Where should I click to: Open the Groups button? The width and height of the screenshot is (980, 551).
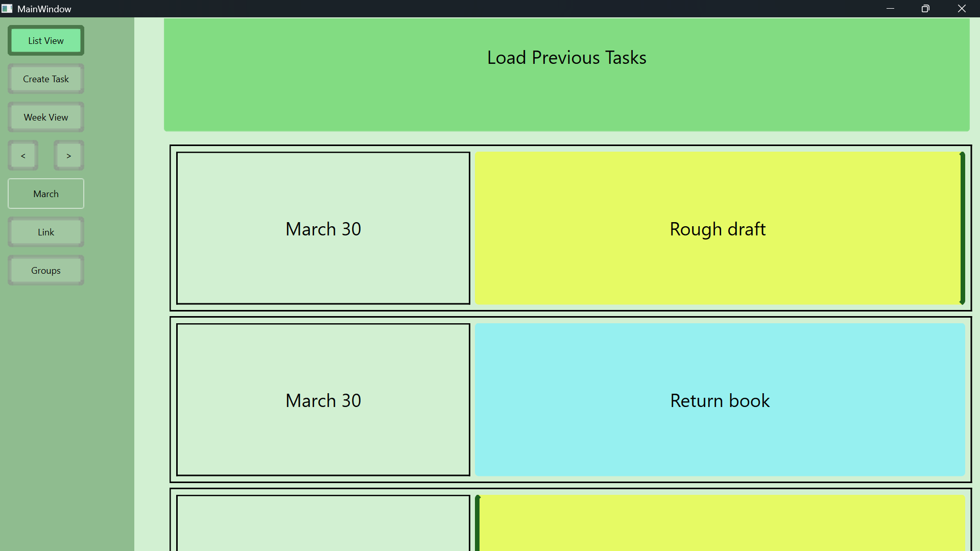coord(46,270)
